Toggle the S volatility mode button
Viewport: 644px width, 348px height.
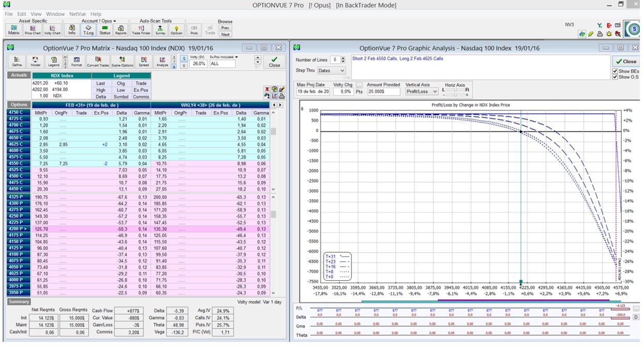[x=184, y=59]
